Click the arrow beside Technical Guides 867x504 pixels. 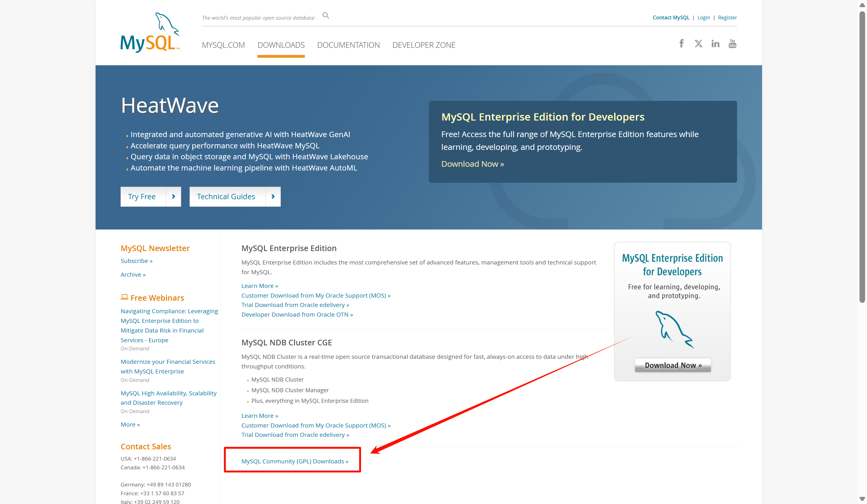click(x=273, y=196)
